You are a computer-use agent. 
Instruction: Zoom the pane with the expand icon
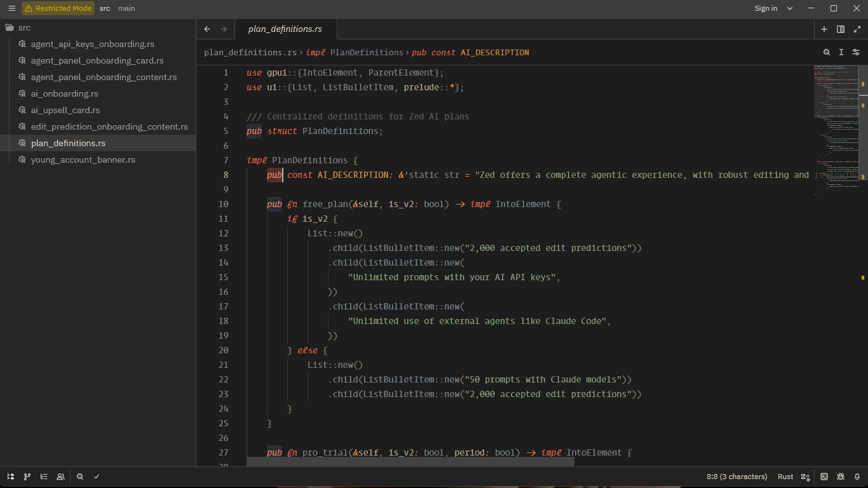click(x=857, y=29)
